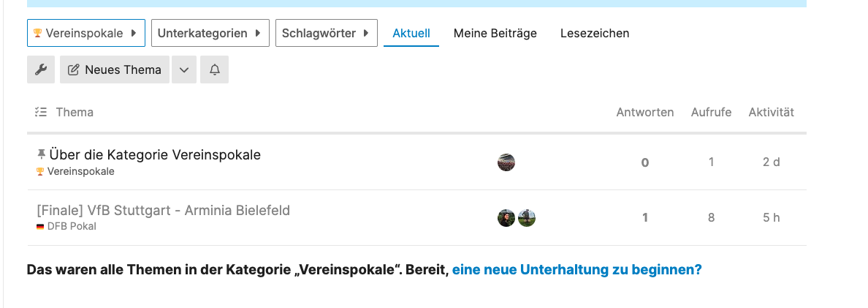Expand the Unterkategorien dropdown
868x308 pixels.
pyautogui.click(x=210, y=33)
